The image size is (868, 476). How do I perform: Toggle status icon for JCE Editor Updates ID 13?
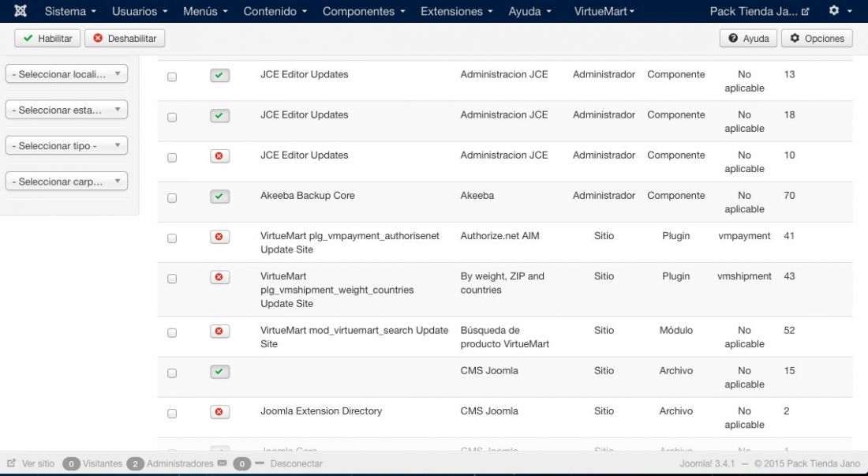tap(220, 75)
